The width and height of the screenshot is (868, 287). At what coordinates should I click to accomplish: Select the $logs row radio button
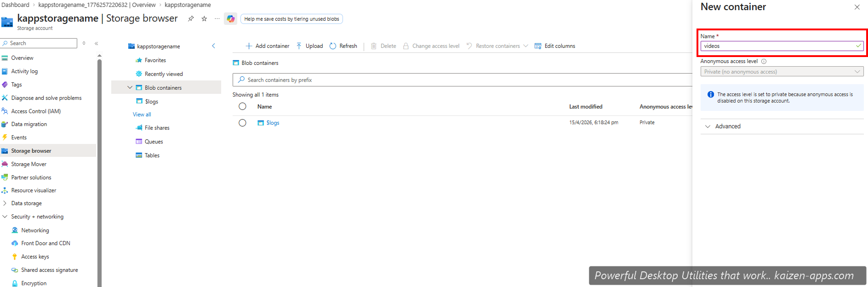pos(242,123)
